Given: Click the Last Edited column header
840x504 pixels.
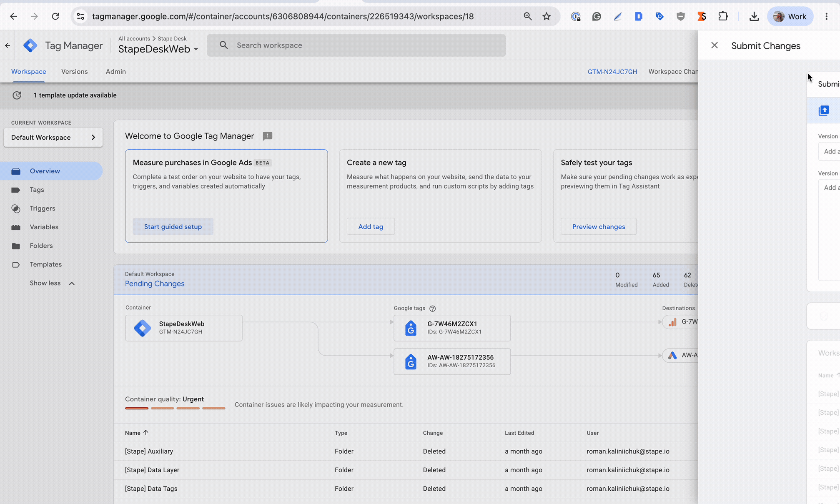Looking at the screenshot, I should (519, 433).
